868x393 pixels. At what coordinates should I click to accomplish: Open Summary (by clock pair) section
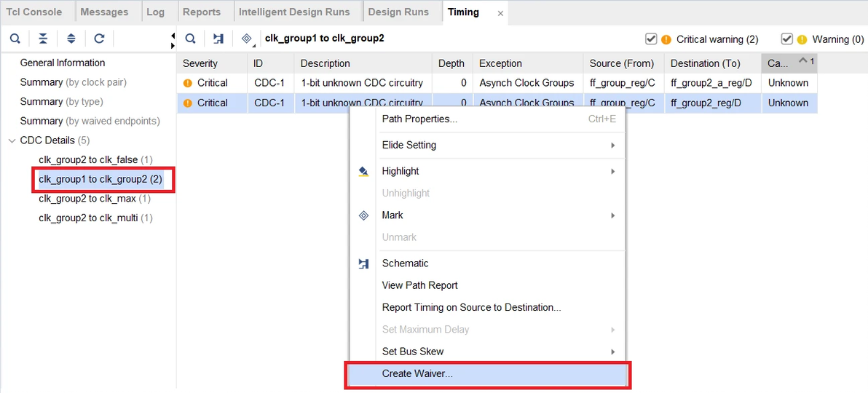(x=73, y=82)
